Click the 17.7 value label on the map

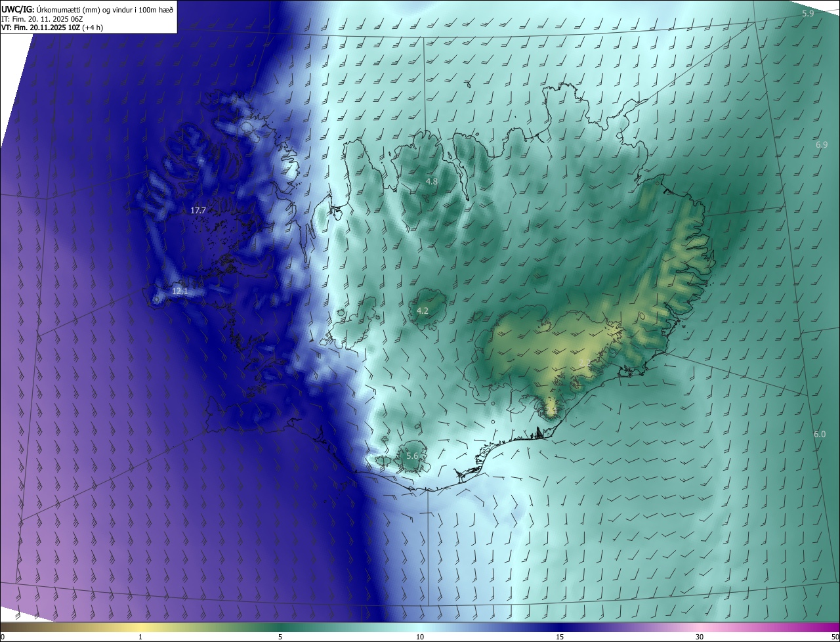[x=198, y=211]
